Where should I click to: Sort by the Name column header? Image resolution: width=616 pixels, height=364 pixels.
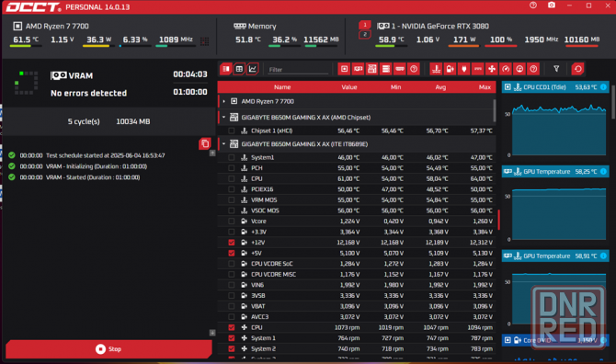282,87
